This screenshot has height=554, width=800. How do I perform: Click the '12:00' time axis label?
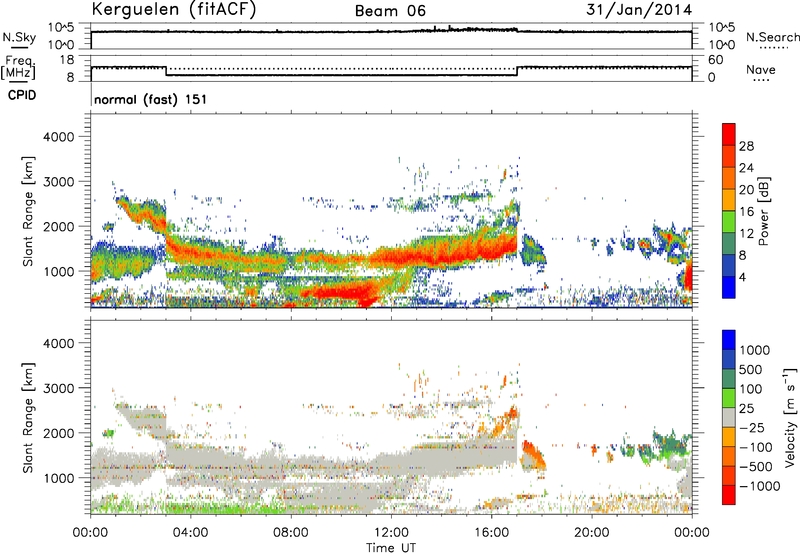click(x=391, y=533)
